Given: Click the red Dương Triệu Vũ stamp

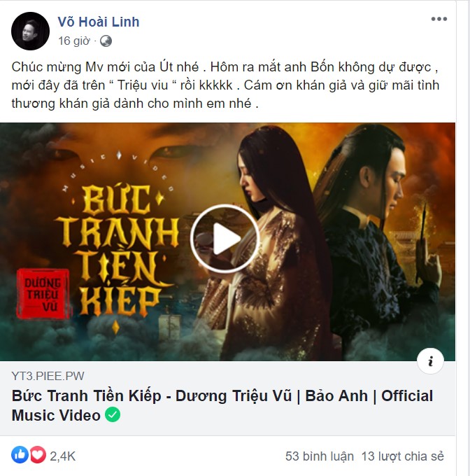Looking at the screenshot, I should coord(43,293).
